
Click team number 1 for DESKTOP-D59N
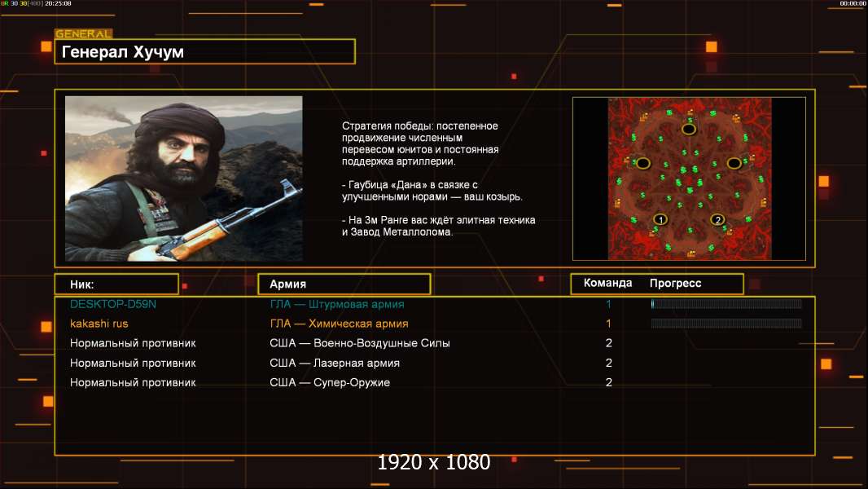[608, 304]
